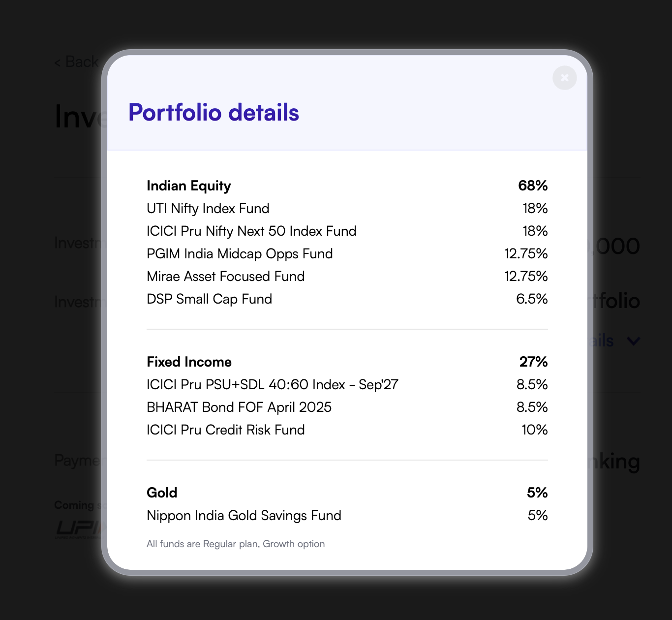Image resolution: width=672 pixels, height=620 pixels.
Task: Go back using the Back link
Action: coord(76,62)
